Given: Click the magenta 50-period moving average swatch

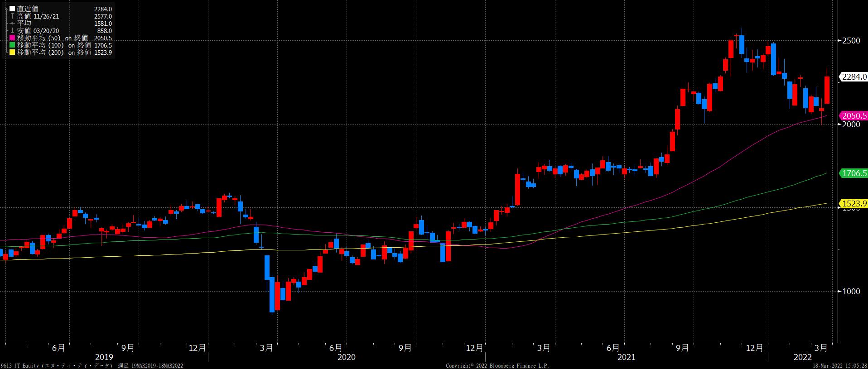Looking at the screenshot, I should click(x=12, y=38).
